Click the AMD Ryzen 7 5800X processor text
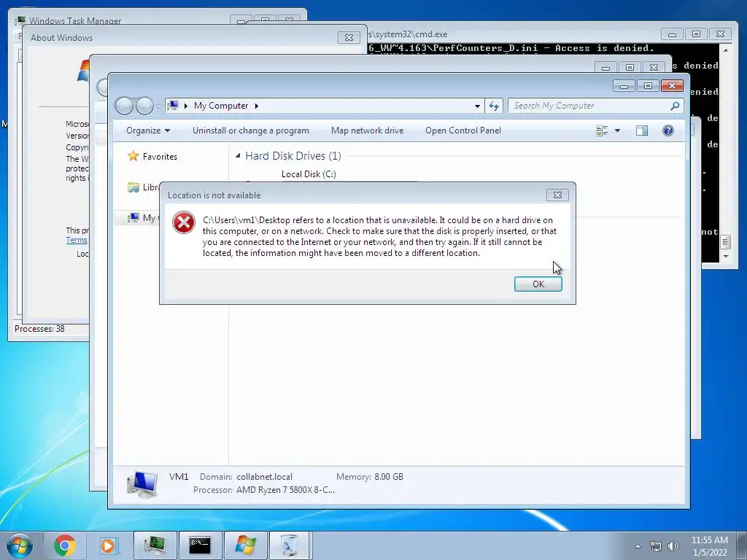The height and width of the screenshot is (560, 747). click(x=285, y=489)
